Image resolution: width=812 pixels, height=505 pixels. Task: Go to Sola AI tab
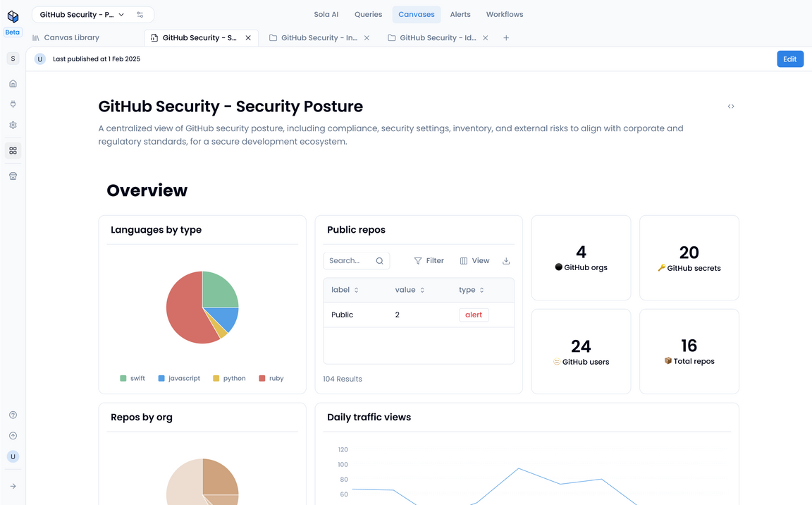tap(326, 15)
